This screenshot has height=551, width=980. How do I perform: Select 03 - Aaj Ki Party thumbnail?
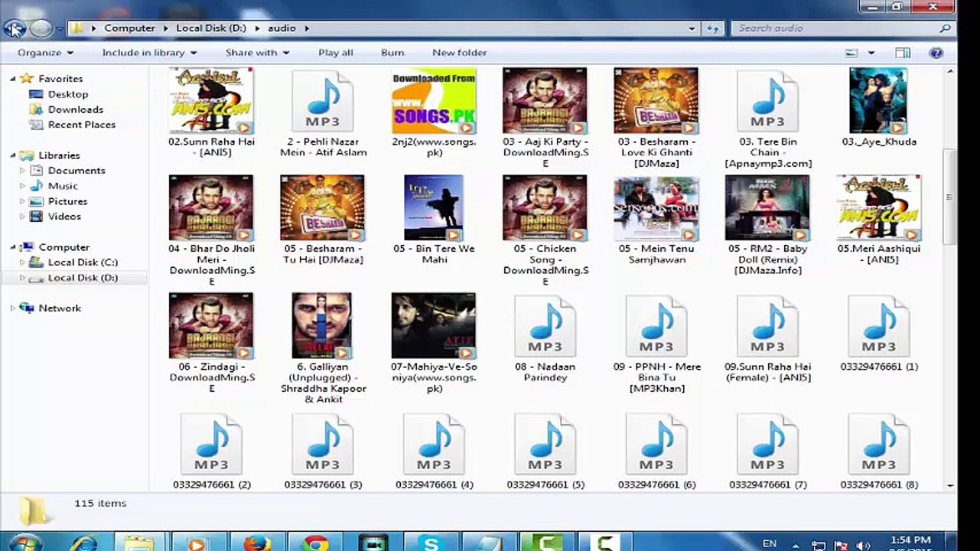point(545,101)
